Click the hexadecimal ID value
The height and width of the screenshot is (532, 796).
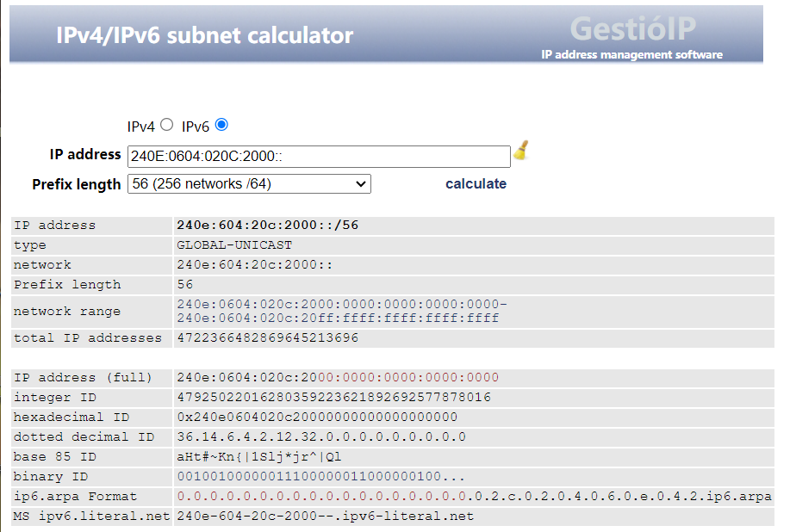click(316, 417)
